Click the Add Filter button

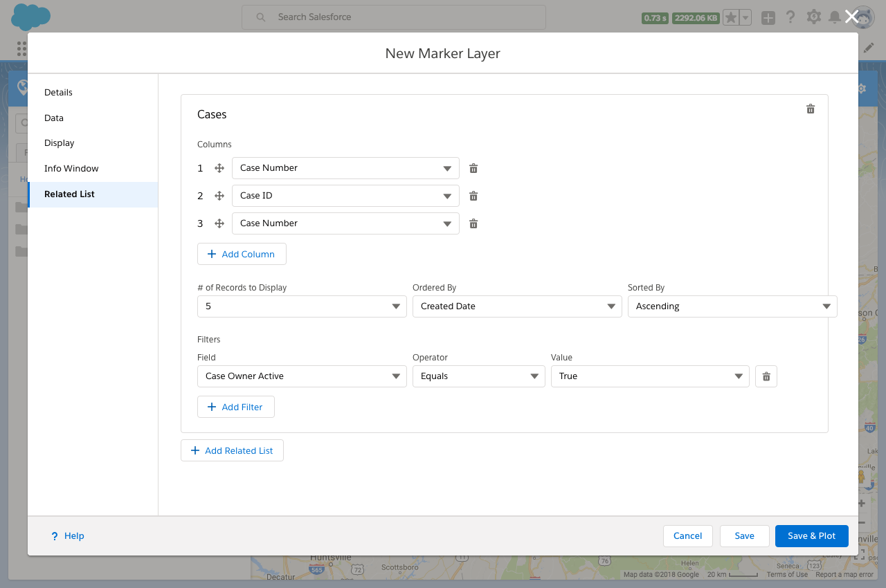pos(236,407)
